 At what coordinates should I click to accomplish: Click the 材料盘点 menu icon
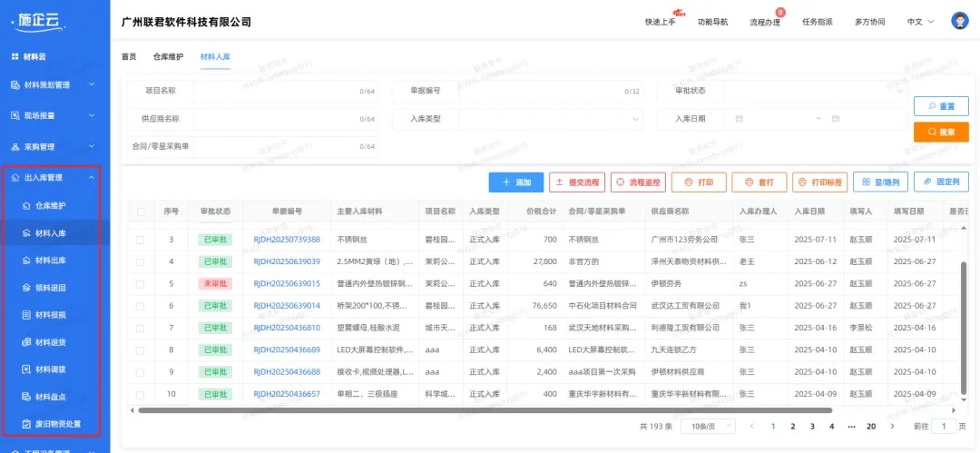click(x=26, y=397)
